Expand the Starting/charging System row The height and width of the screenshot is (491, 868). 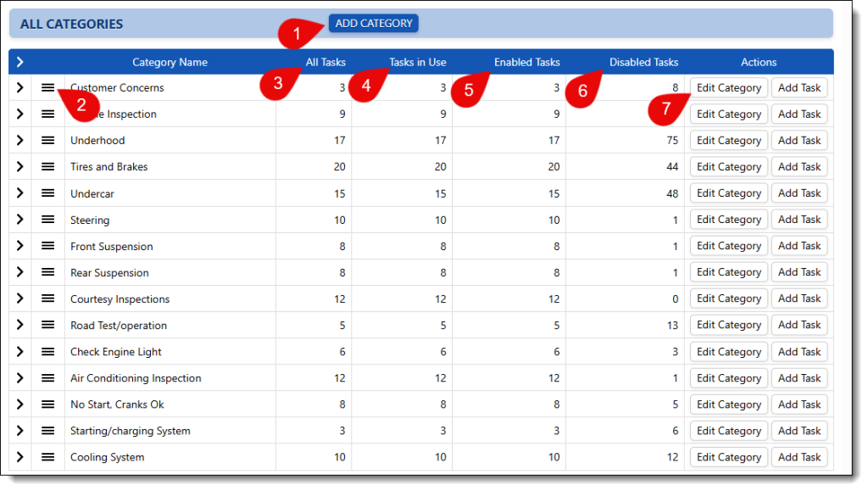tap(20, 431)
